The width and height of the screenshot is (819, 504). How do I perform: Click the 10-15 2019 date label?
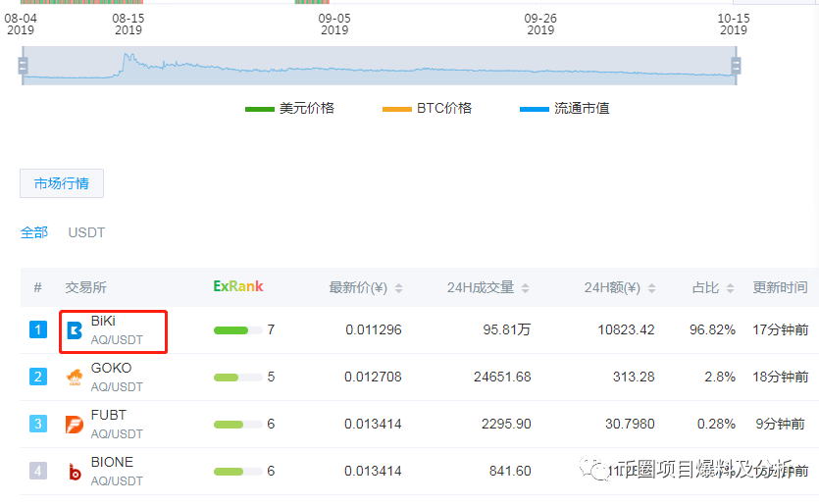(734, 25)
